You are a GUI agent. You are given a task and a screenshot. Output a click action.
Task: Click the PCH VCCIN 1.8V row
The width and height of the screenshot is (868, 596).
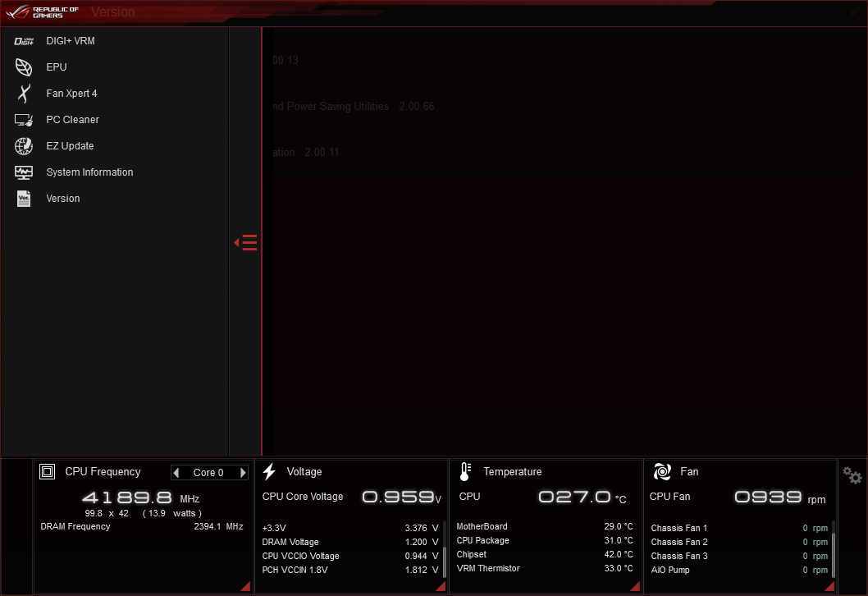(x=350, y=570)
